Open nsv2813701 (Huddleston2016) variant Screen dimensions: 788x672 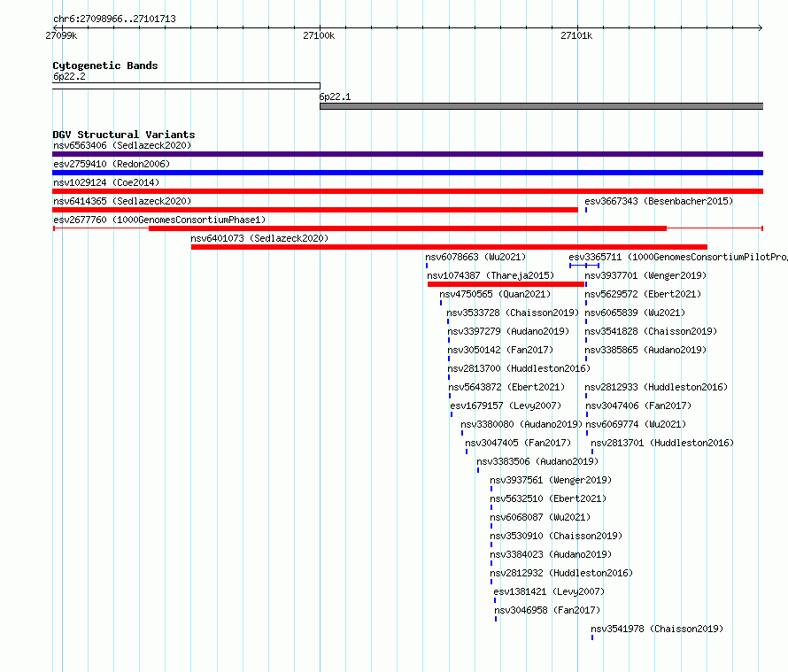coord(662,443)
